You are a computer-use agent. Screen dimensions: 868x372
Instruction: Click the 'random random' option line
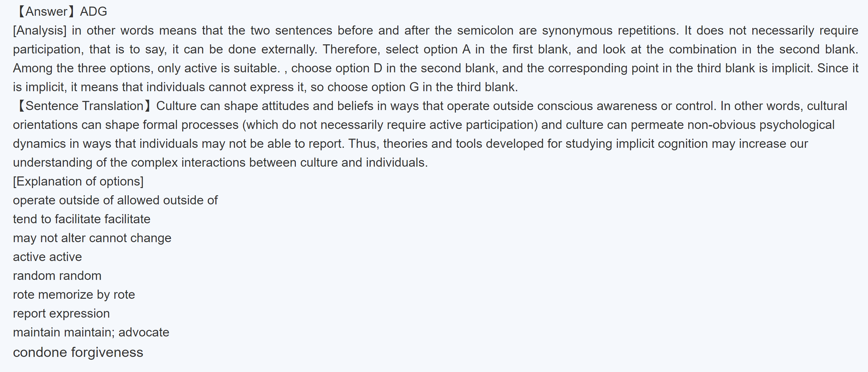[x=57, y=276]
